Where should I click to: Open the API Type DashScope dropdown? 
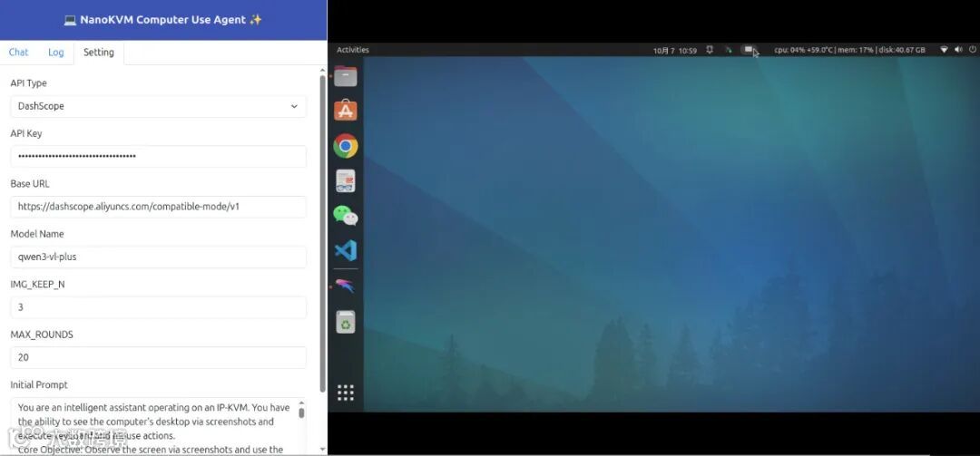coord(158,106)
